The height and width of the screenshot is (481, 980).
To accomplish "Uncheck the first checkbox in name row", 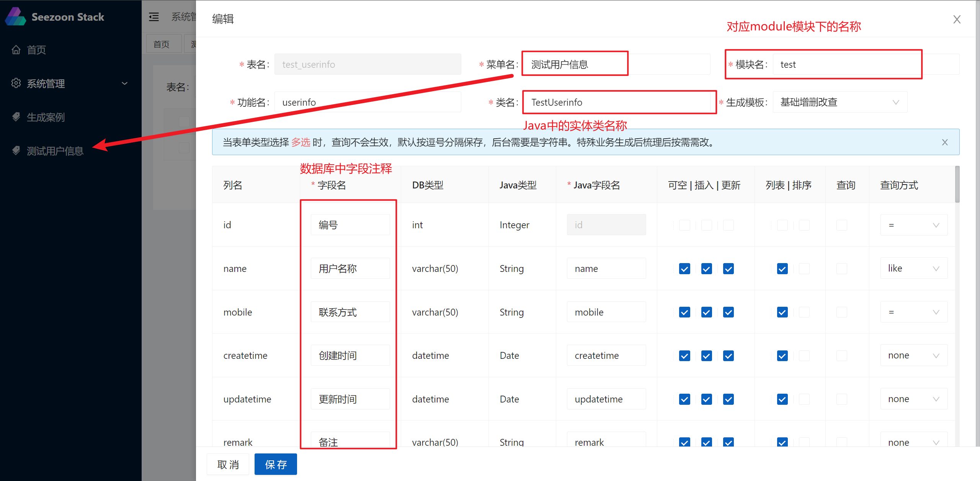I will click(684, 269).
